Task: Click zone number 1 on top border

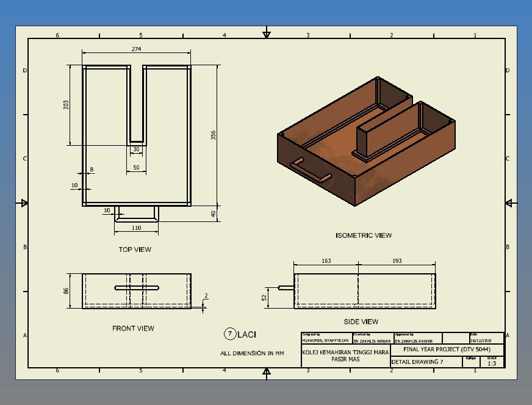Action: pos(475,35)
